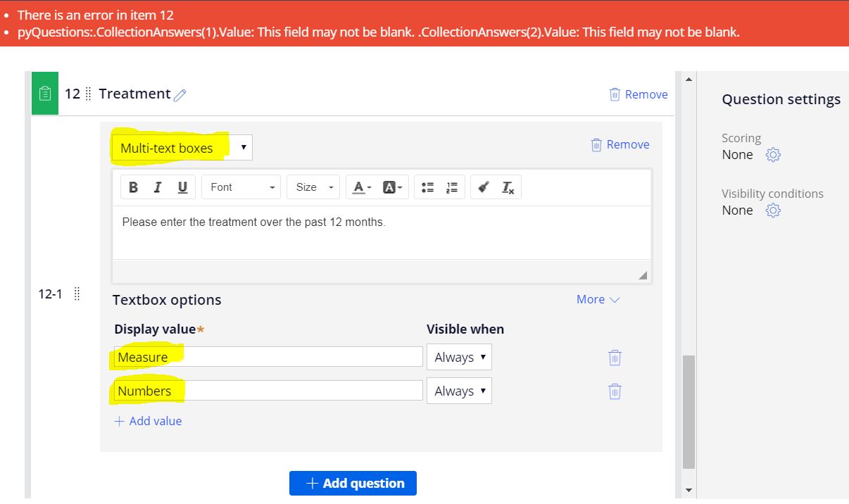Click the vertical scrollbar thumb
Viewport: 849px width, 504px height.
click(688, 412)
